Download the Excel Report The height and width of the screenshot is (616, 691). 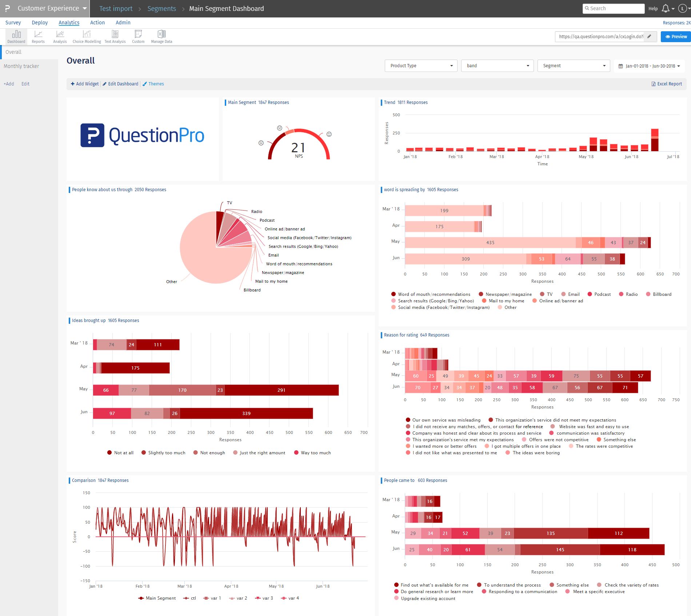(x=667, y=84)
